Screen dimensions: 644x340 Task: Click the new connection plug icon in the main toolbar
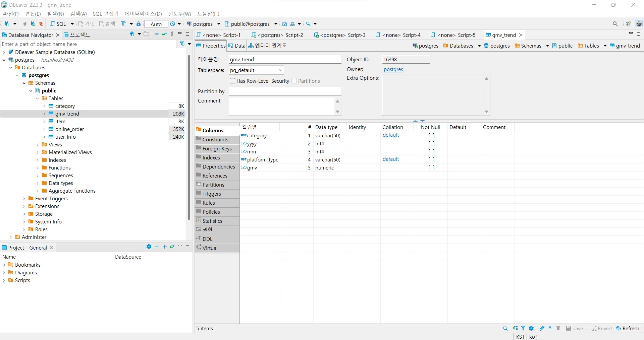(x=7, y=24)
